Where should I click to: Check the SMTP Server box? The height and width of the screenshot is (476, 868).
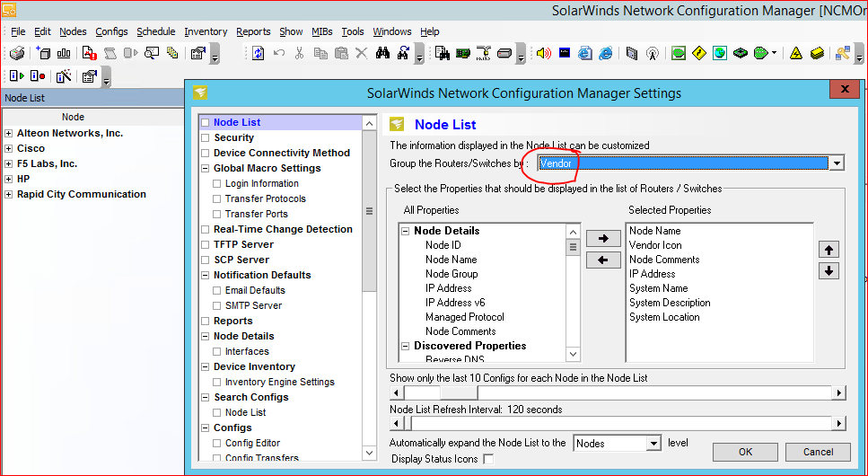coord(217,306)
